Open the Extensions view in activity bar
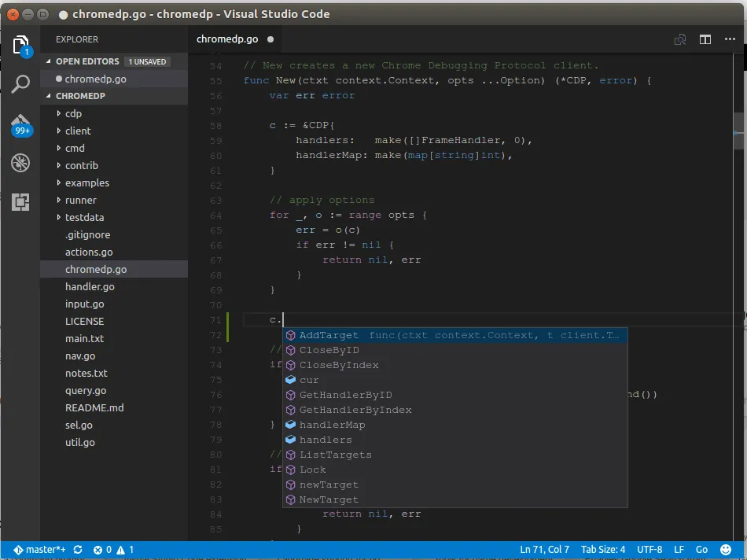Screen dimensions: 747x560 pos(21,202)
